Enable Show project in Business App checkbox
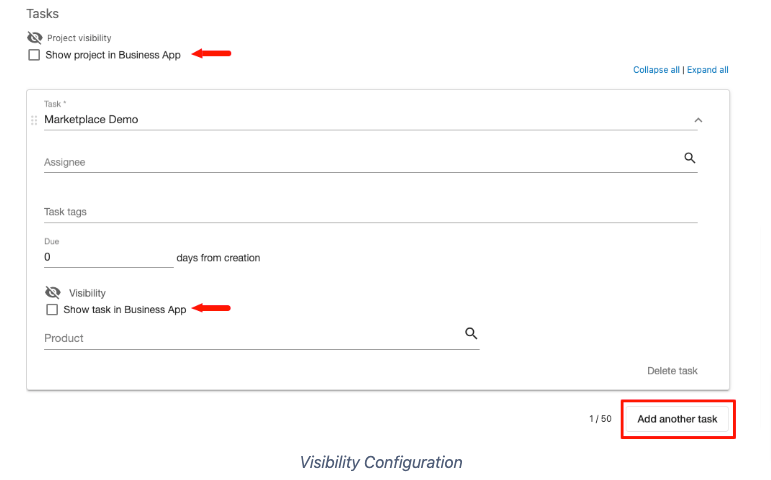Viewport: 771px width, 480px height. point(34,55)
